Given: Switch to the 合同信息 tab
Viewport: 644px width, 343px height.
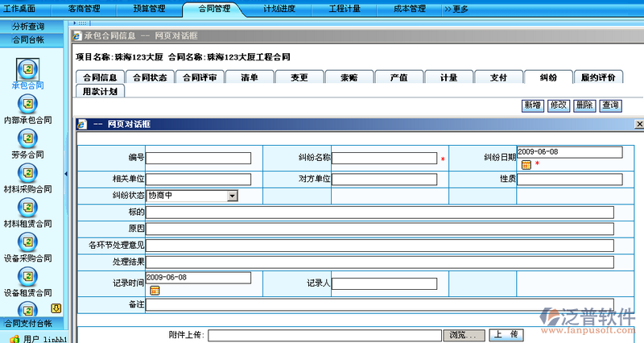Looking at the screenshot, I should coord(101,77).
